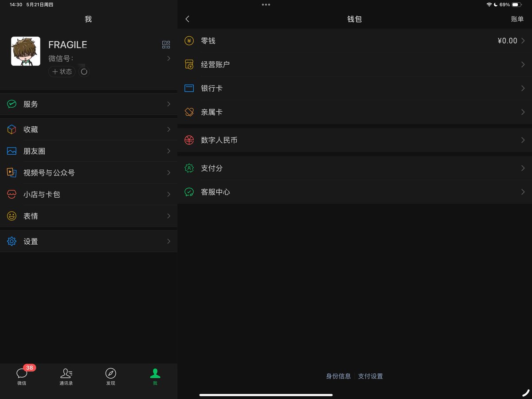The width and height of the screenshot is (532, 399).
Task: Click the 客服中心 support icon
Action: pos(189,192)
